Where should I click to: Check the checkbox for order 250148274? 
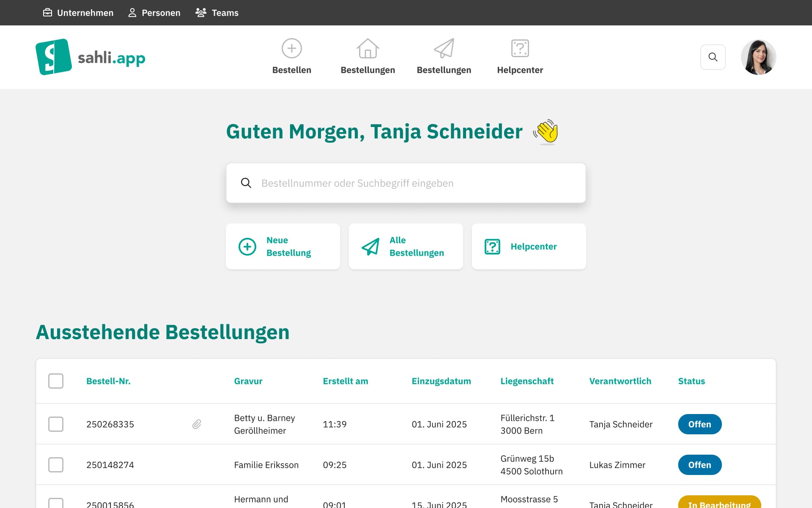tap(55, 464)
